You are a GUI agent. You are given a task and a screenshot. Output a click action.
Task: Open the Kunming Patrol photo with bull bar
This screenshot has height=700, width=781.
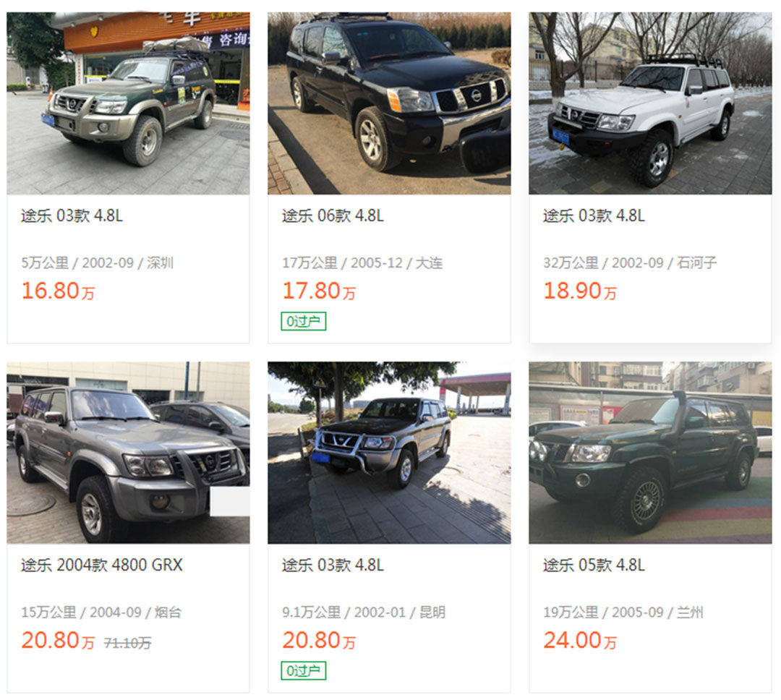click(x=389, y=453)
